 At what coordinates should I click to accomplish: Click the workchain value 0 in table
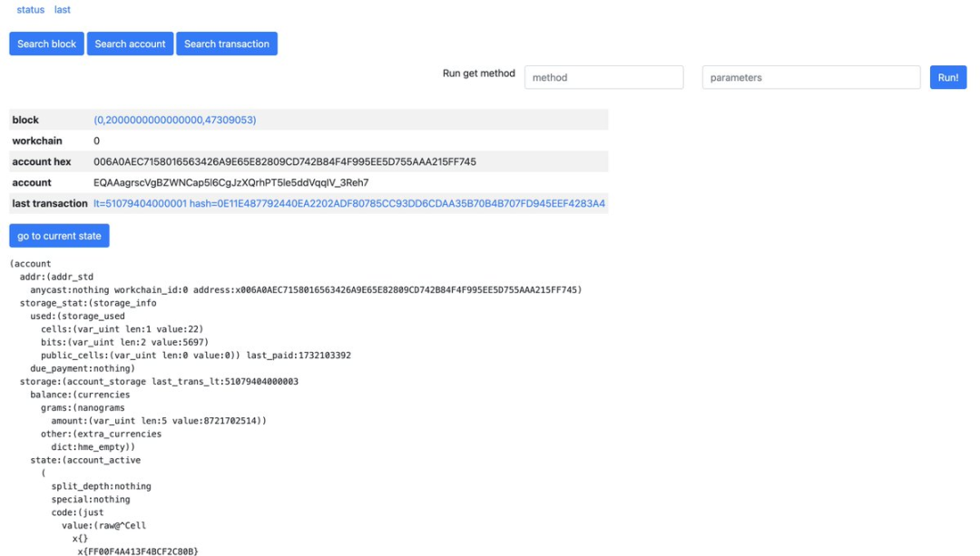click(x=97, y=141)
